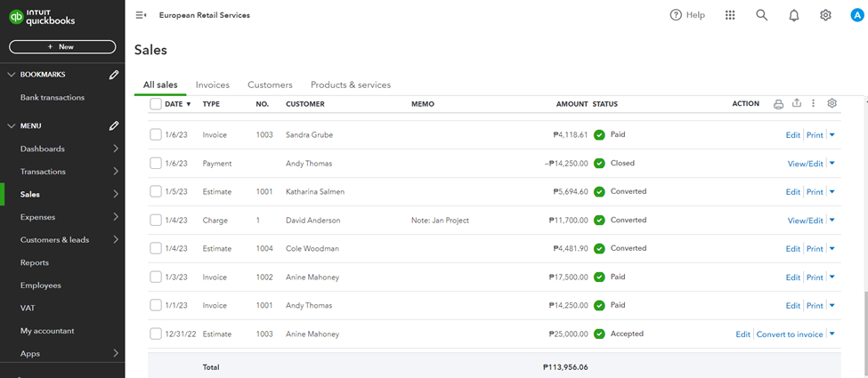Collapse the BOOKMARKS section
This screenshot has height=378, width=868.
[11, 75]
